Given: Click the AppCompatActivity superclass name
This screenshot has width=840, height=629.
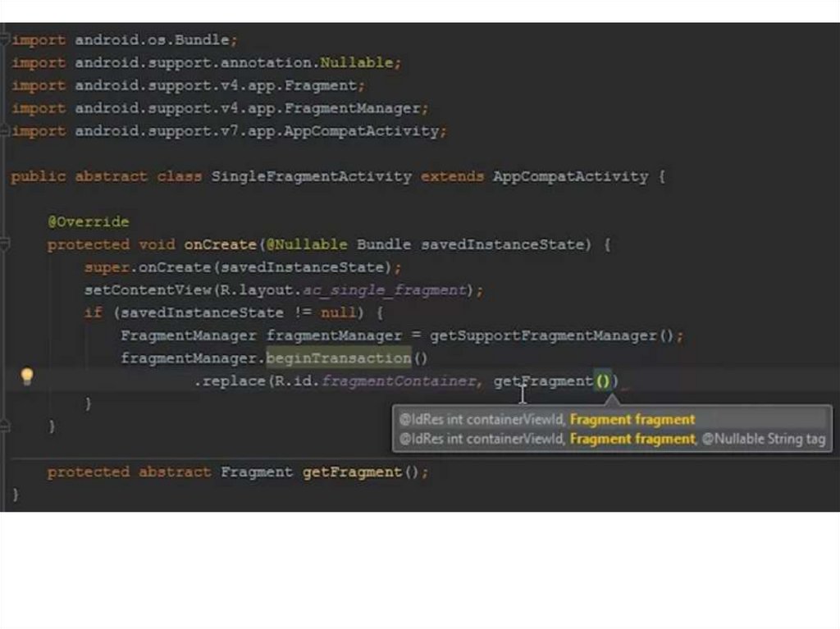Looking at the screenshot, I should [570, 177].
